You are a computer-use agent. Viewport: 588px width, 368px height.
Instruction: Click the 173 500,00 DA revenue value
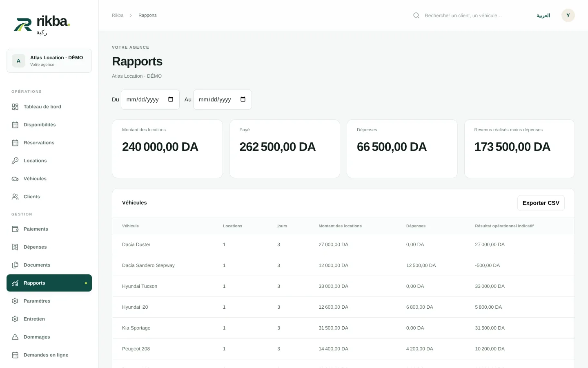[x=512, y=147]
